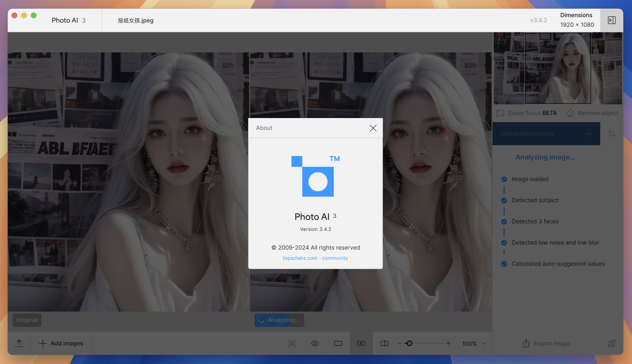
Task: Toggle the Original view label
Action: pos(26,320)
